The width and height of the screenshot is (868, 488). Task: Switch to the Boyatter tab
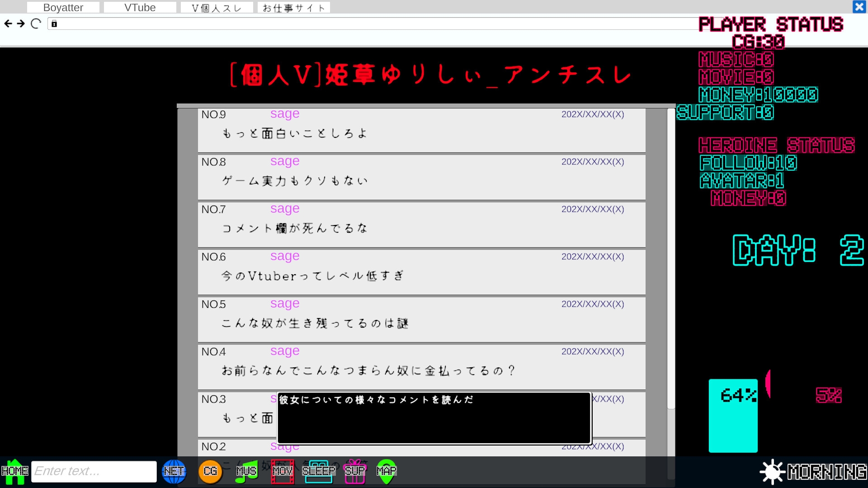[63, 7]
